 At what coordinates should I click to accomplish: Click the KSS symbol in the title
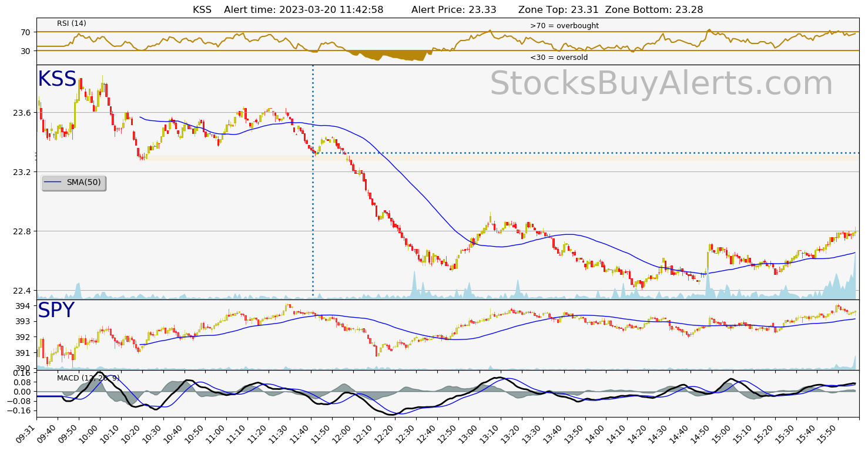tap(202, 9)
